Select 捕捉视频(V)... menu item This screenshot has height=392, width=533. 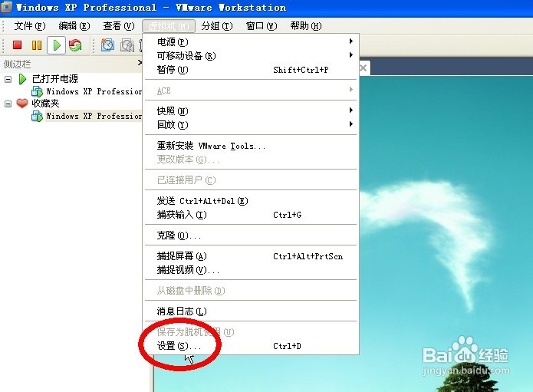(x=251, y=270)
